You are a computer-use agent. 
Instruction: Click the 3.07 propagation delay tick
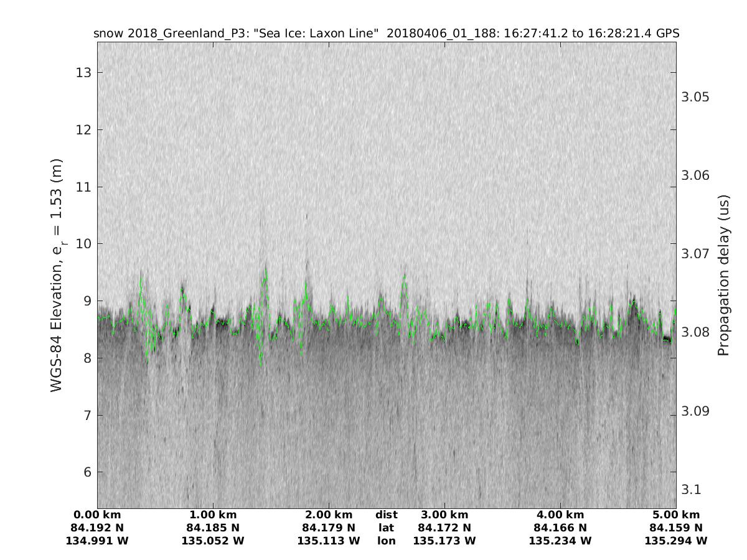click(x=695, y=254)
